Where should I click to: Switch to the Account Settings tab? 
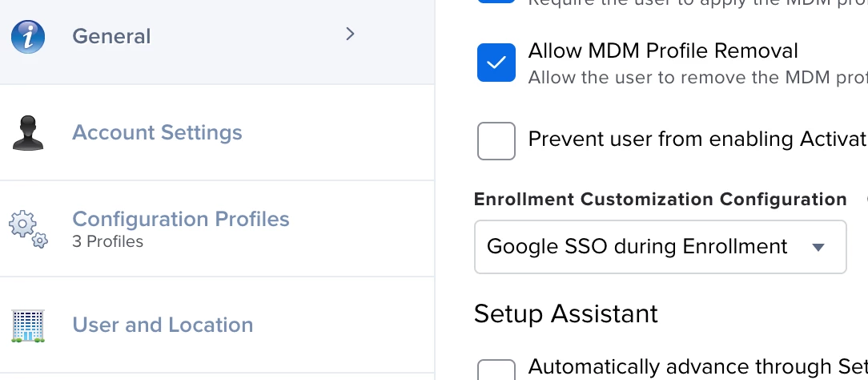pos(157,132)
